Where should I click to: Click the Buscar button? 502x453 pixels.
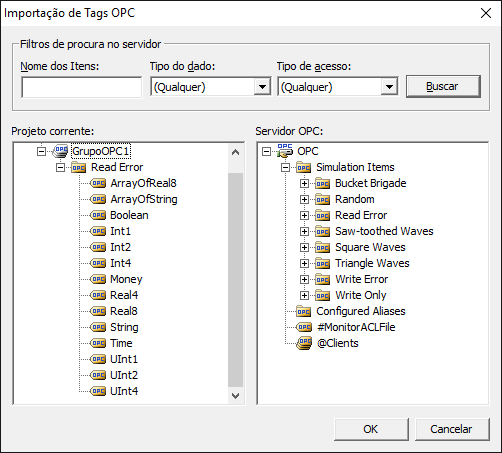[443, 86]
